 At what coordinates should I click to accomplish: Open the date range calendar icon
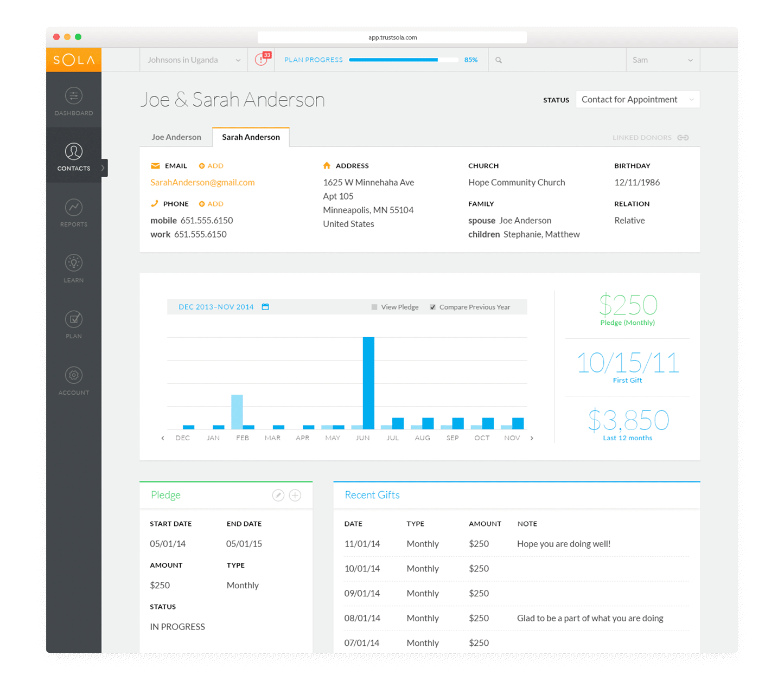(x=265, y=307)
